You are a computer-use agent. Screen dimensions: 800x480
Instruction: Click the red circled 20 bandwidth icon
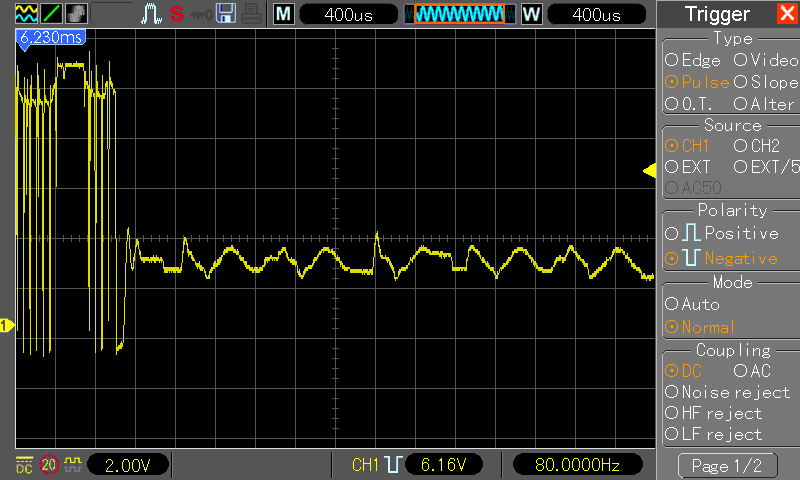coord(49,465)
